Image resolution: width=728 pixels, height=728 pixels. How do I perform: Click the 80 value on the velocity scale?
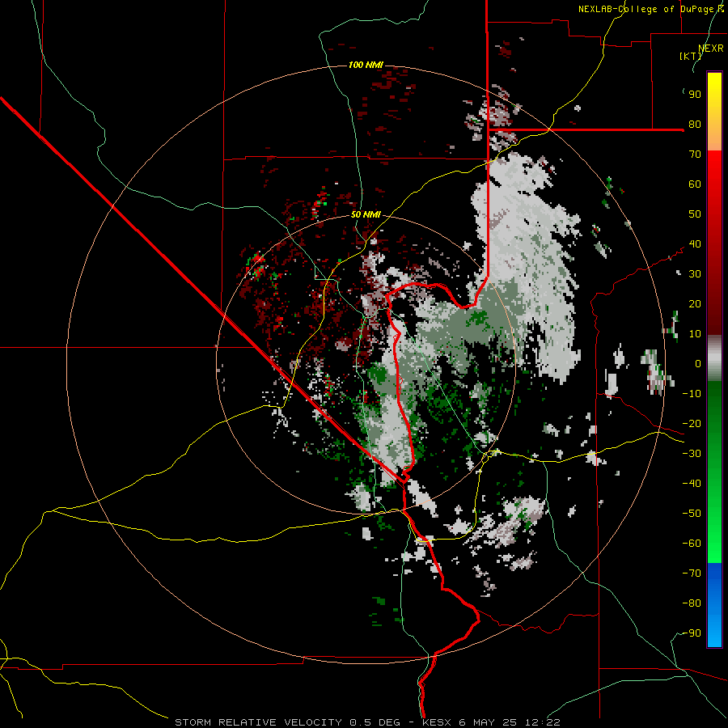695,124
